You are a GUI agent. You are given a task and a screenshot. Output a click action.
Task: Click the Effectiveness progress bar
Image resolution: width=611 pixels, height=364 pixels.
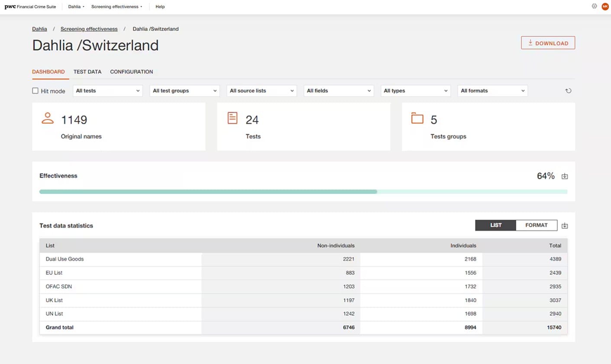[303, 192]
